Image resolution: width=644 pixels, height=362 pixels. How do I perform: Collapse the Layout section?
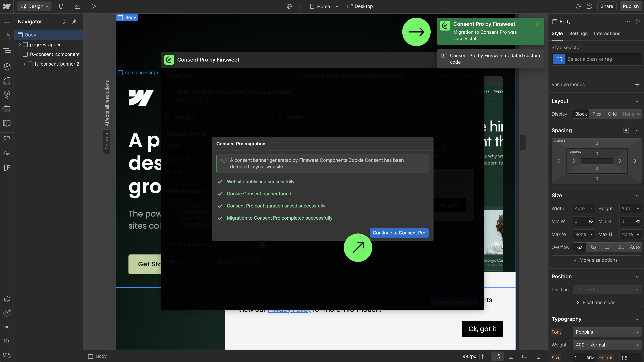coord(637,101)
